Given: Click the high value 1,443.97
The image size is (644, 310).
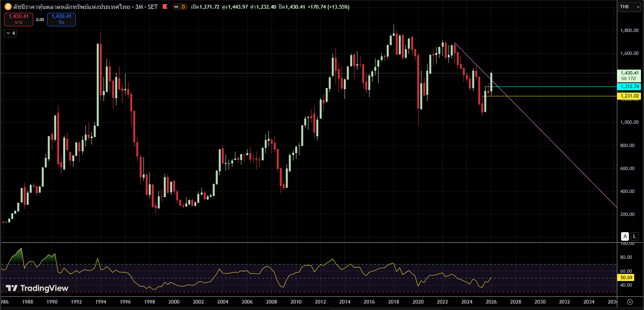Looking at the screenshot, I should coord(238,7).
